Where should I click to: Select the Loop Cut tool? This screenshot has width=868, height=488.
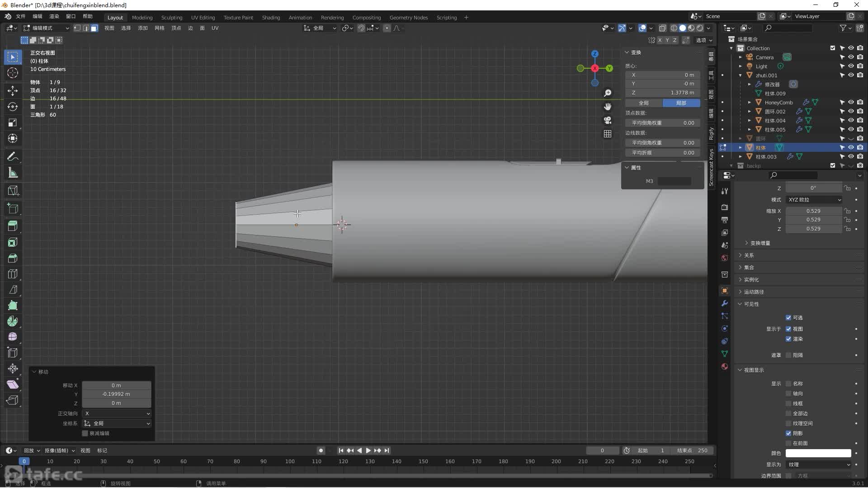(13, 274)
